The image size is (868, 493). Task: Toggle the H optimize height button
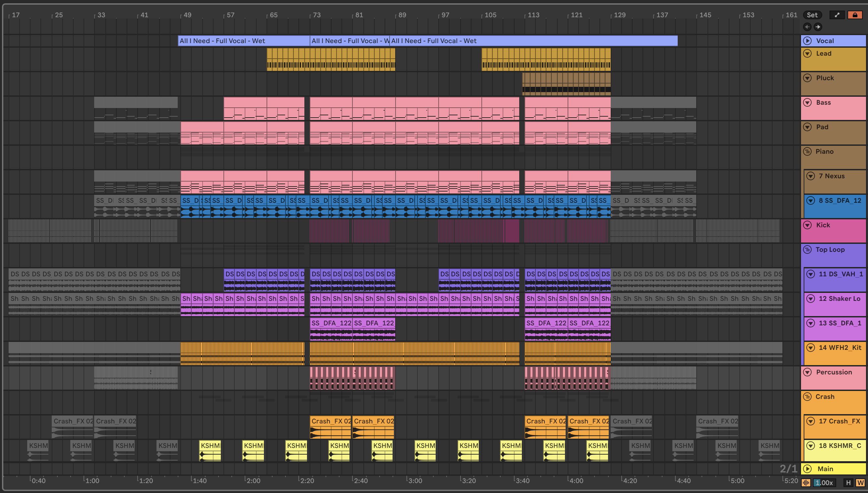[x=848, y=482]
